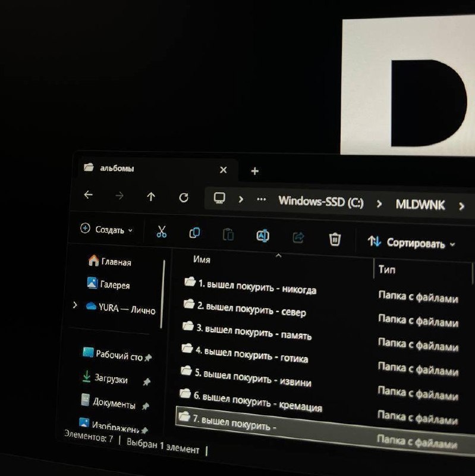
Task: Expand chevron after MLDWNK
Action: point(461,206)
